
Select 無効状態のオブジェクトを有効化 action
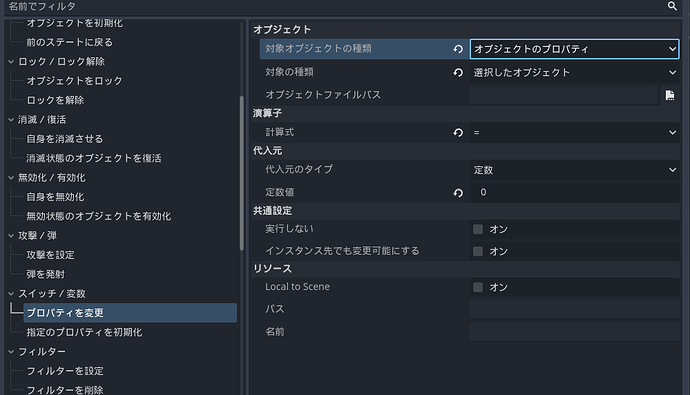click(x=99, y=216)
